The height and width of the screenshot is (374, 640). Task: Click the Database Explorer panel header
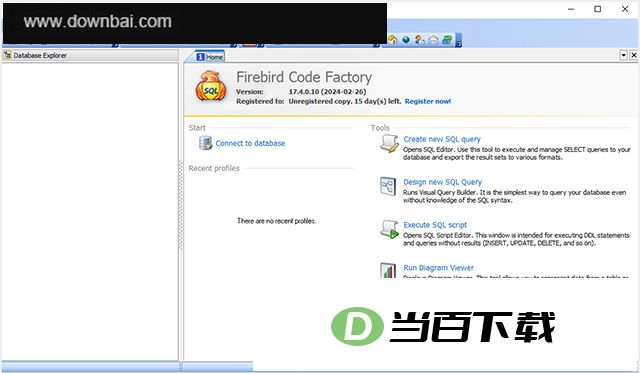click(90, 56)
